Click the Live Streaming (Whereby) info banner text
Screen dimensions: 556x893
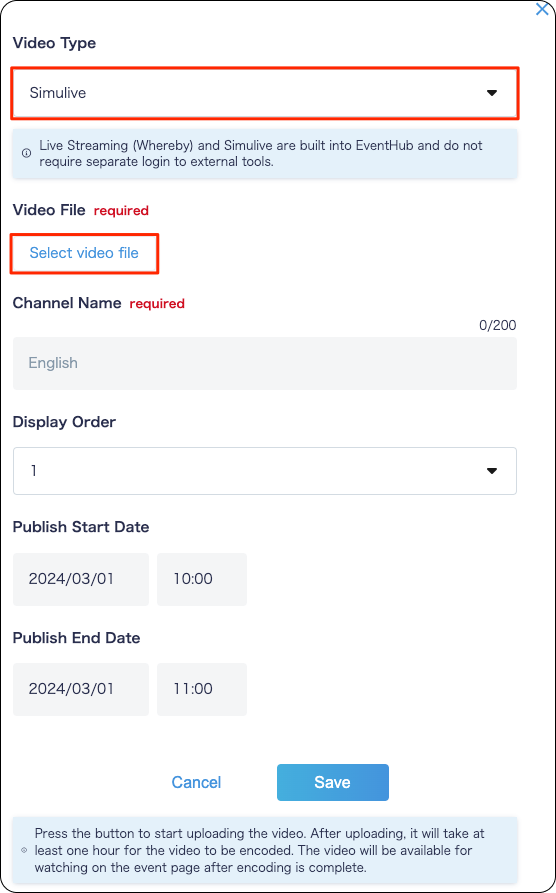261,153
